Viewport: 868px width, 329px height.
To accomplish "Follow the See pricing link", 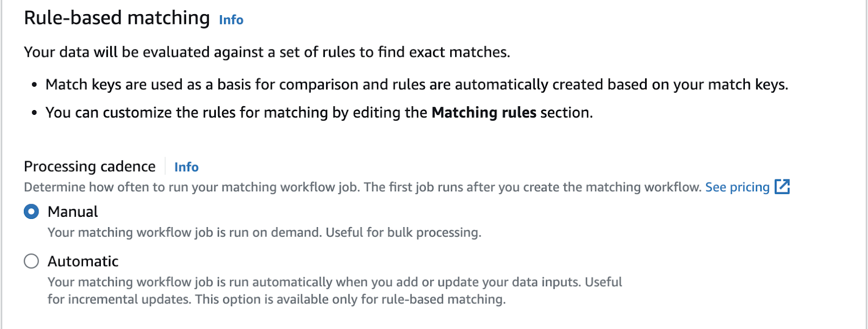I will 737,187.
